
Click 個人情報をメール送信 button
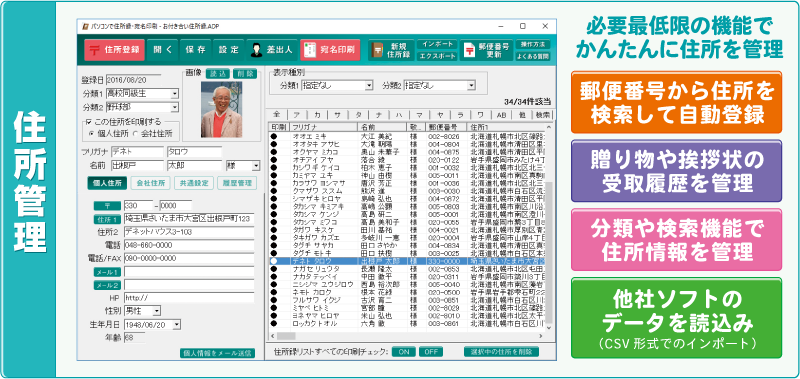click(x=217, y=353)
